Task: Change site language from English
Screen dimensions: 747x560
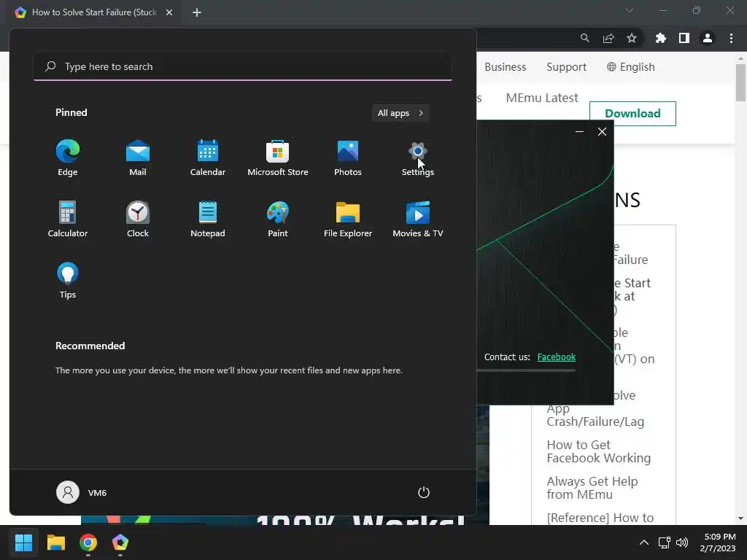Action: 631,67
